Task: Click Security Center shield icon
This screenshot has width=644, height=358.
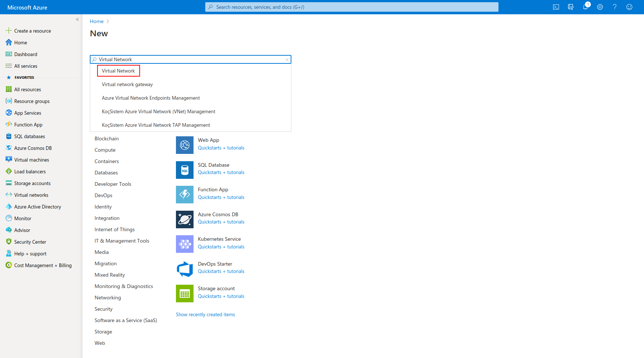Action: pos(9,242)
